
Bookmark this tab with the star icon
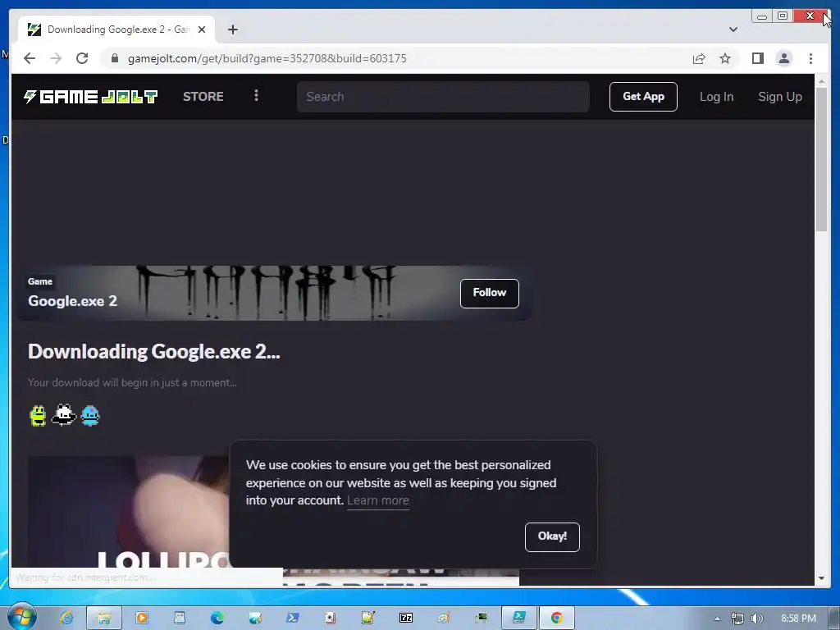pyautogui.click(x=725, y=58)
